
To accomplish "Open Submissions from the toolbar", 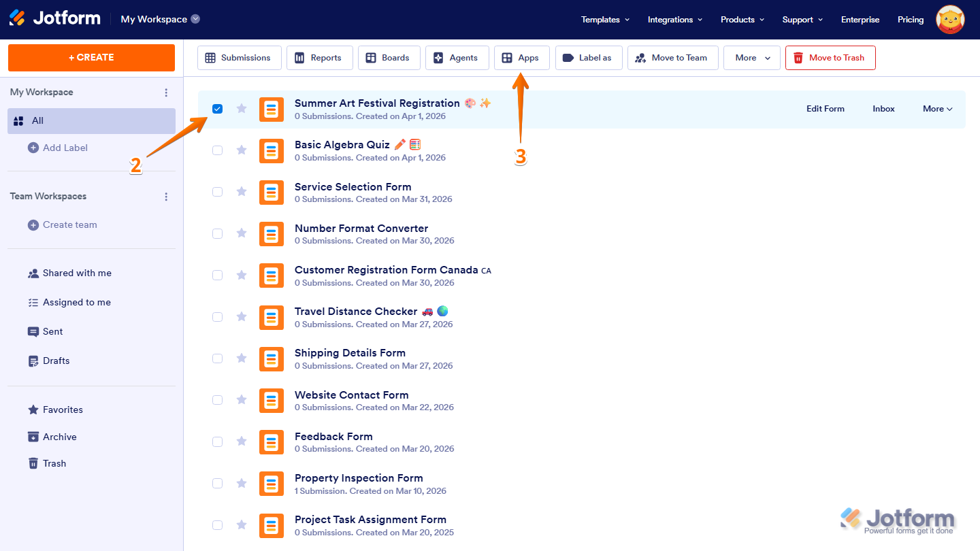I will [x=239, y=58].
